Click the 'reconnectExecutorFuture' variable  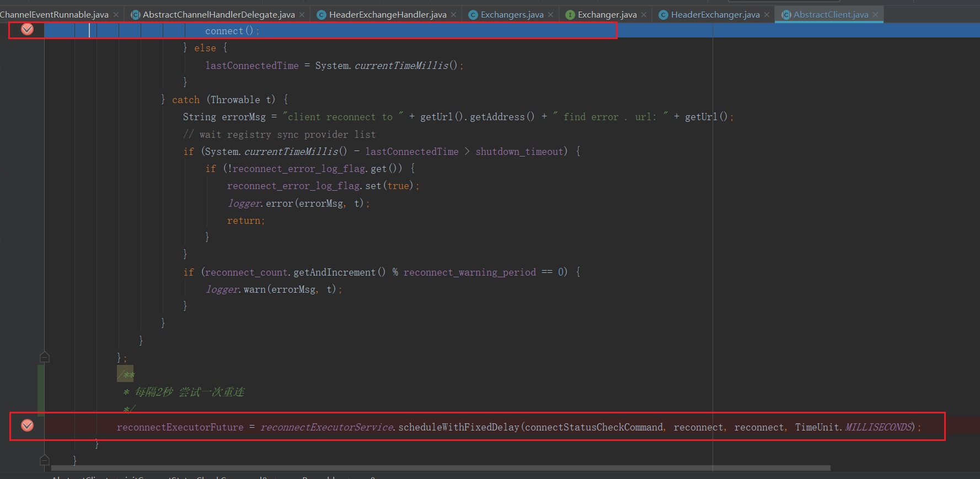180,427
